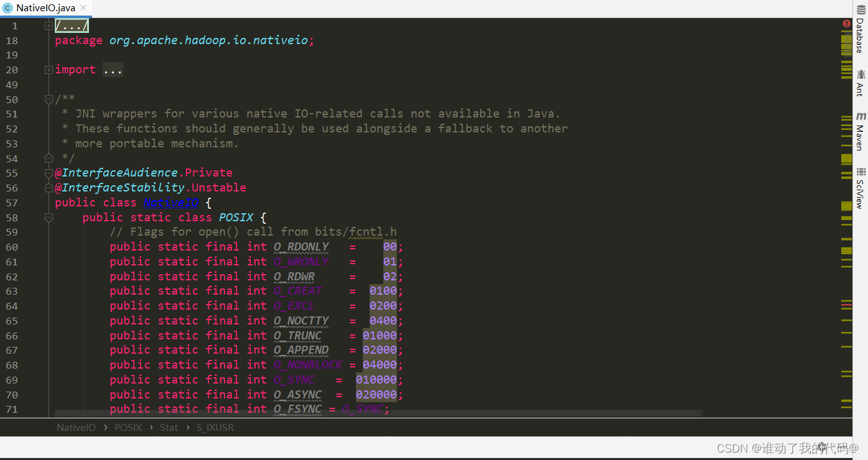Click the O_EXCL constant
The height and width of the screenshot is (460, 868).
294,306
